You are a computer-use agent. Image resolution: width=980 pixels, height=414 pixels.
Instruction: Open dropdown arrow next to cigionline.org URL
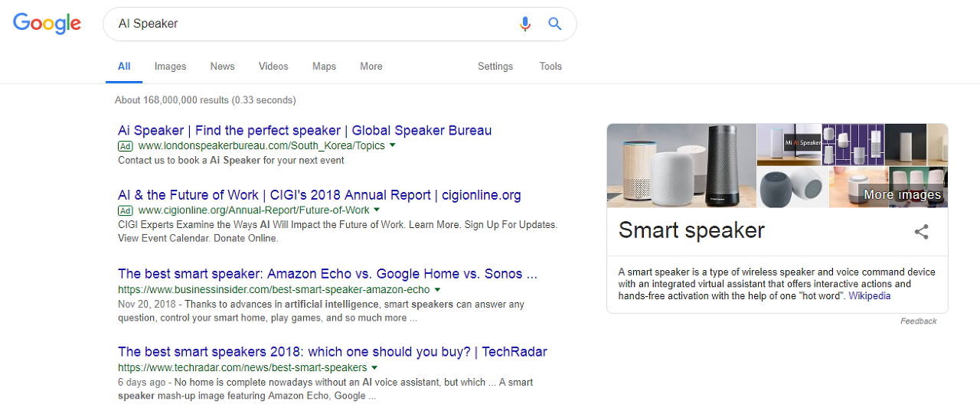[377, 210]
